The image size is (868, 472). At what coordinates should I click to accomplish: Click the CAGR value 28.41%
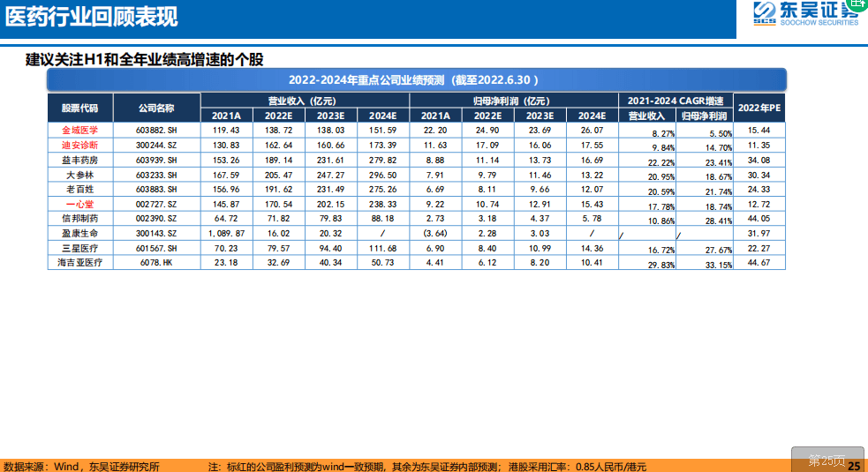(x=719, y=221)
